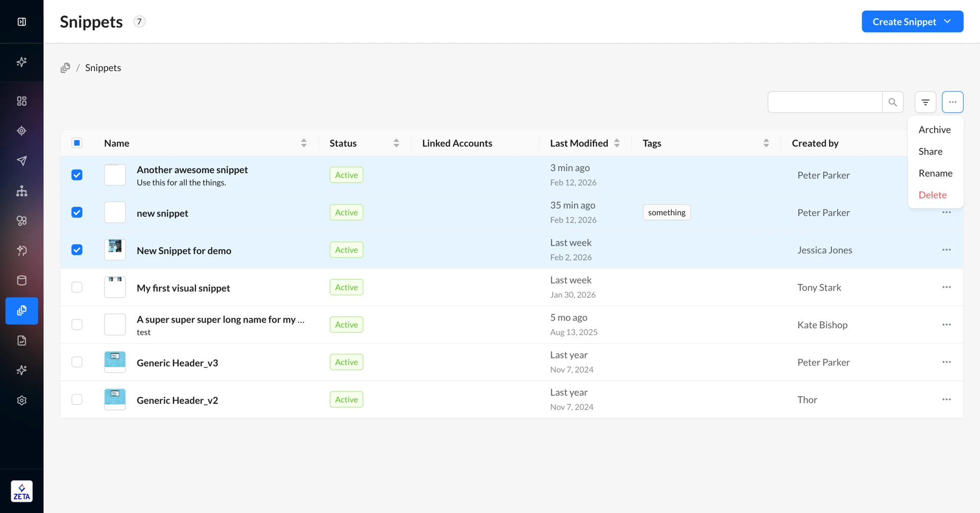The width and height of the screenshot is (980, 513).
Task: Toggle the sidebar collapse icon
Action: point(21,21)
